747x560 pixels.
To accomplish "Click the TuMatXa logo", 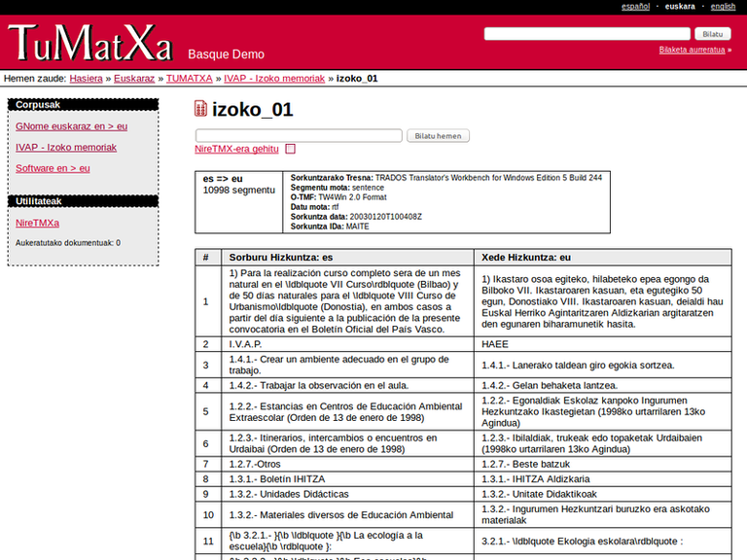I will tap(89, 43).
